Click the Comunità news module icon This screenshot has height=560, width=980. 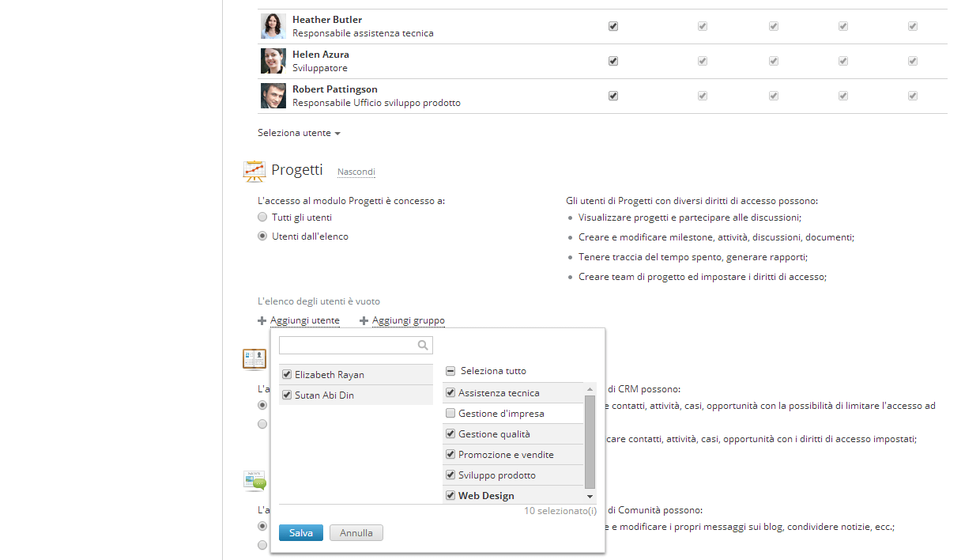click(254, 480)
